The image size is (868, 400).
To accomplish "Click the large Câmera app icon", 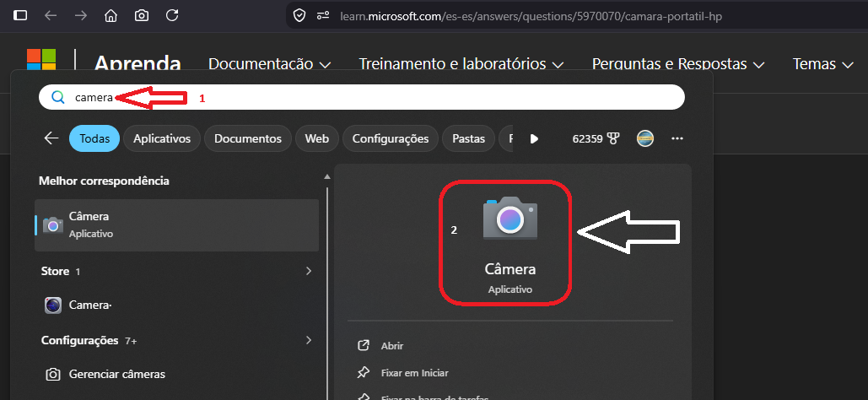I will [x=509, y=218].
